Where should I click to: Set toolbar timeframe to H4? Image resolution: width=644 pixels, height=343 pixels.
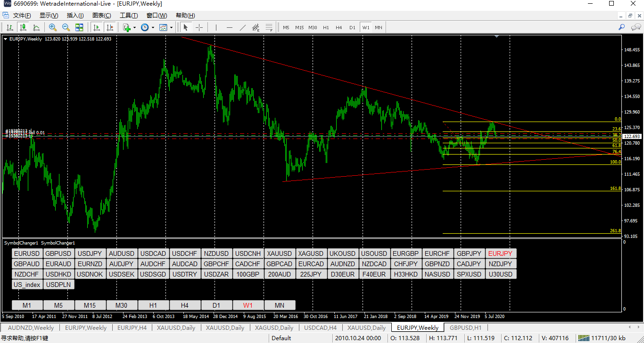(x=339, y=27)
